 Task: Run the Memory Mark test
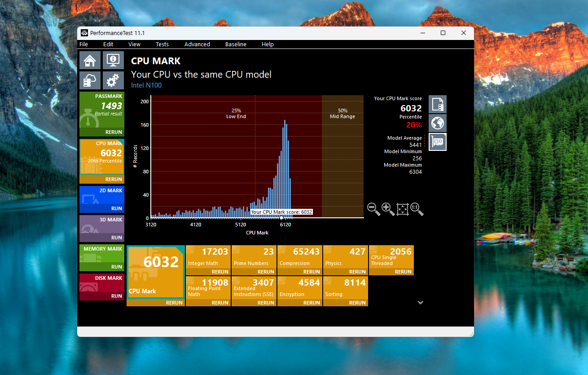[x=117, y=267]
